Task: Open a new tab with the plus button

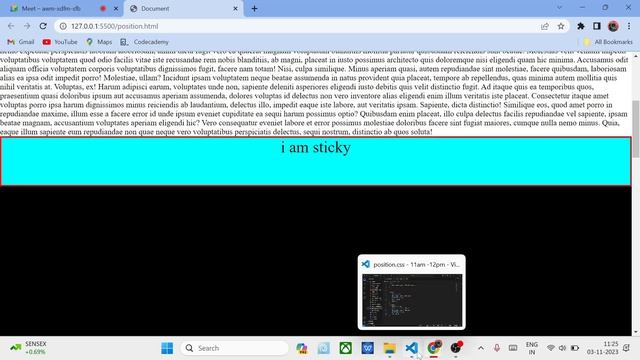Action: click(x=254, y=8)
